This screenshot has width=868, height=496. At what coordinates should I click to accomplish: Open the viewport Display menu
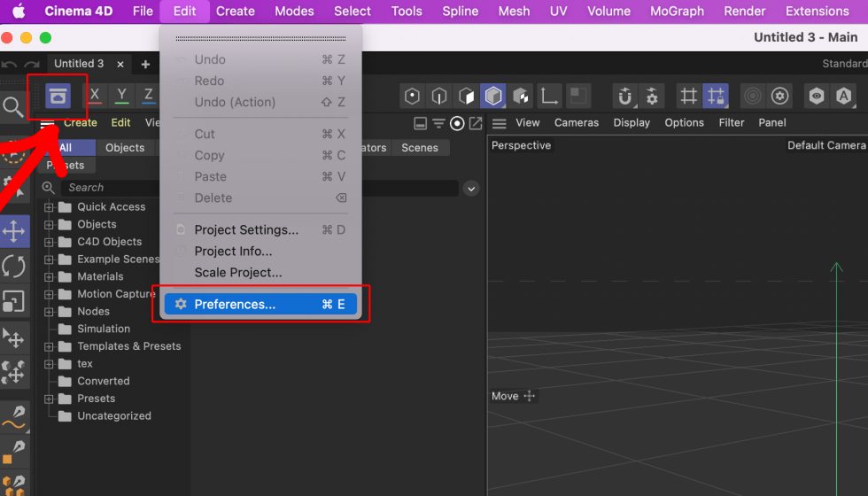(631, 123)
